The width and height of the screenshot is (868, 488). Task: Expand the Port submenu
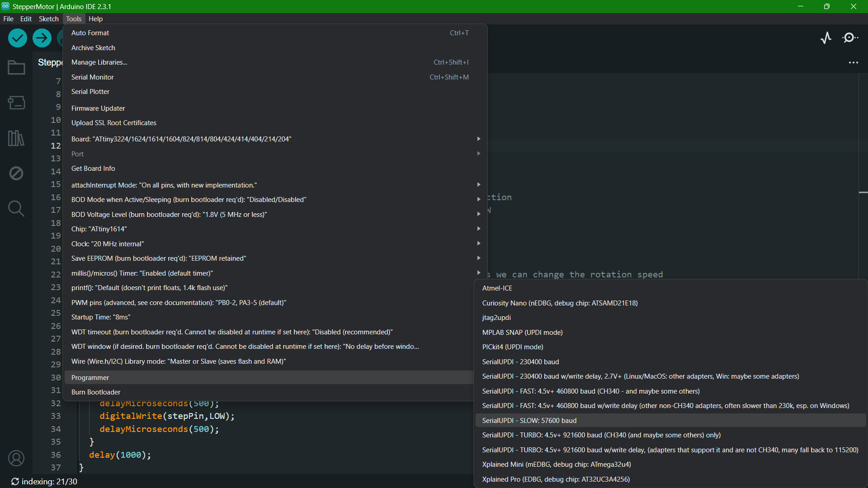pyautogui.click(x=275, y=154)
